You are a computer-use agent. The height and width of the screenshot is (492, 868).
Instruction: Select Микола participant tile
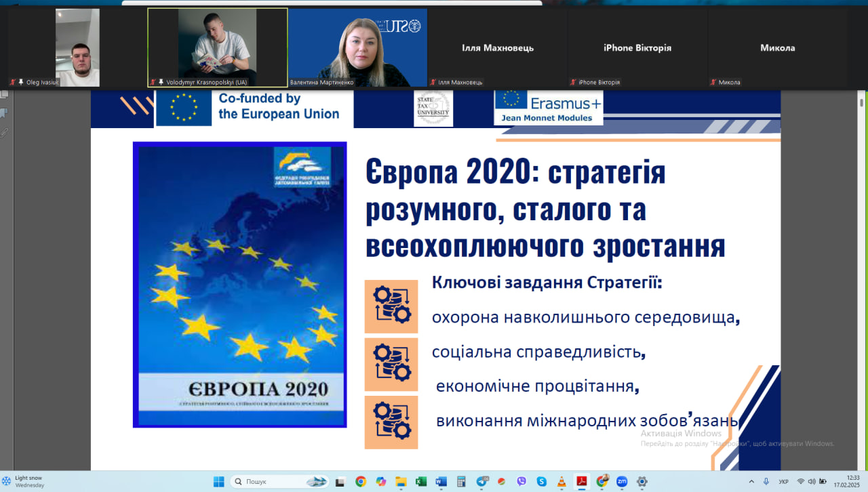(778, 47)
